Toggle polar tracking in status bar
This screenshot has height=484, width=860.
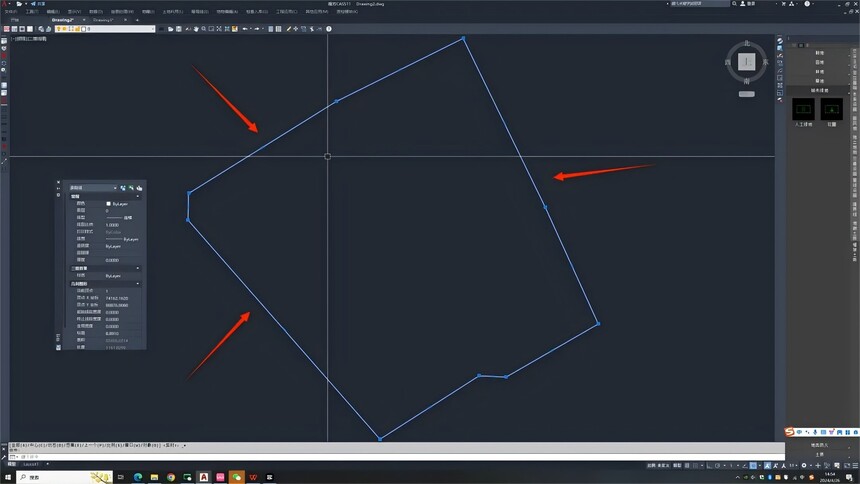[x=717, y=465]
